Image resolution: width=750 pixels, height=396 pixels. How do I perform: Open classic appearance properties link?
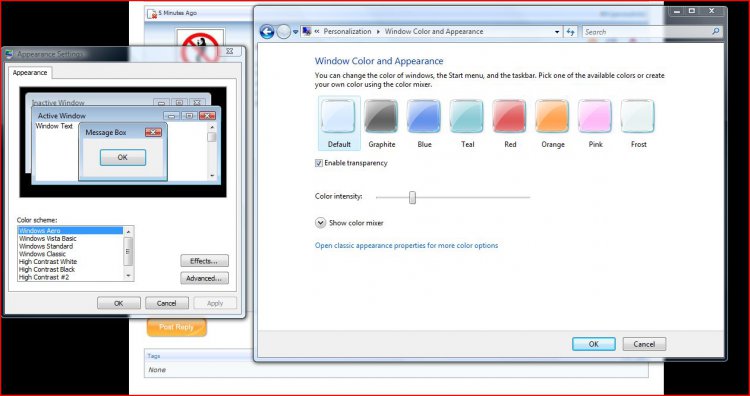click(x=406, y=245)
